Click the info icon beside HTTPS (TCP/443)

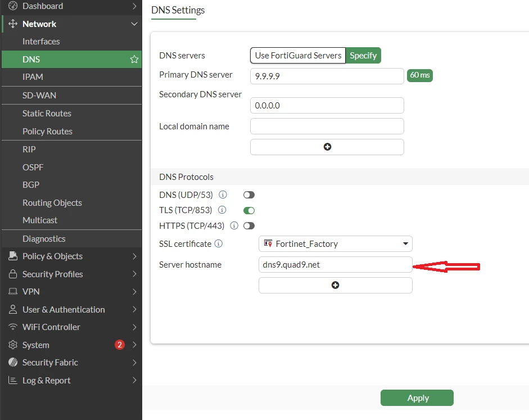234,225
